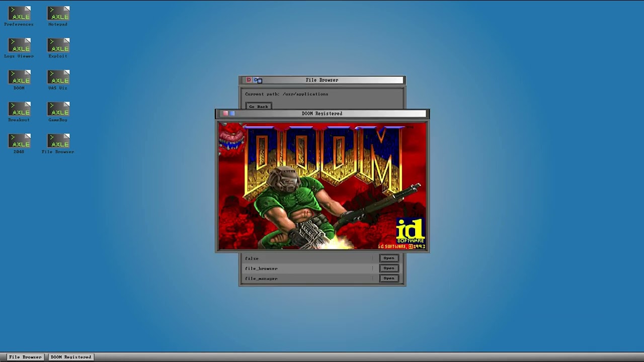Viewport: 644px width, 362px height.
Task: Close the DOOM Registered window
Action: click(x=225, y=114)
